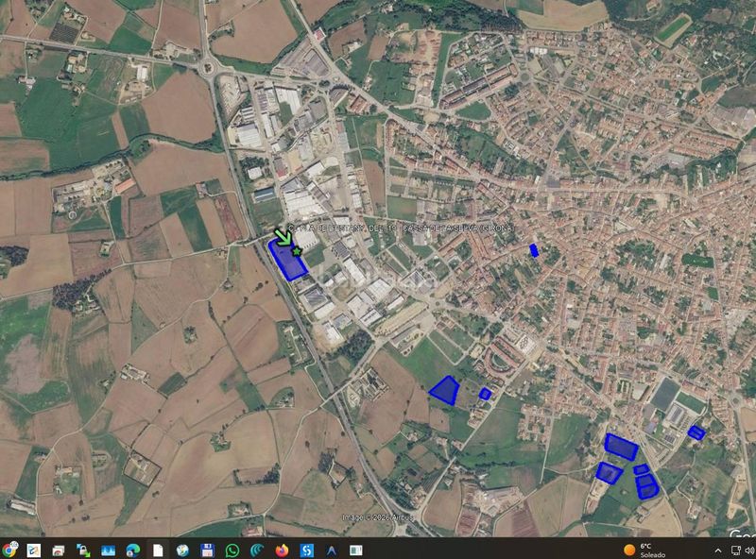Open the blue S taskbar app
Viewport: 756px width, 559px height.
[306, 550]
